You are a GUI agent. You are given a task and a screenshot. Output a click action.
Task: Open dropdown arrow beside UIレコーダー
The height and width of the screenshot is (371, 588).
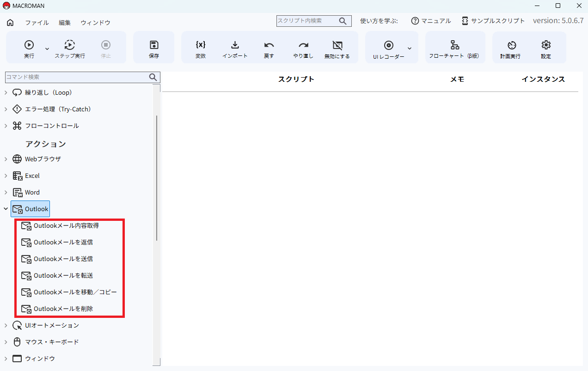click(410, 48)
